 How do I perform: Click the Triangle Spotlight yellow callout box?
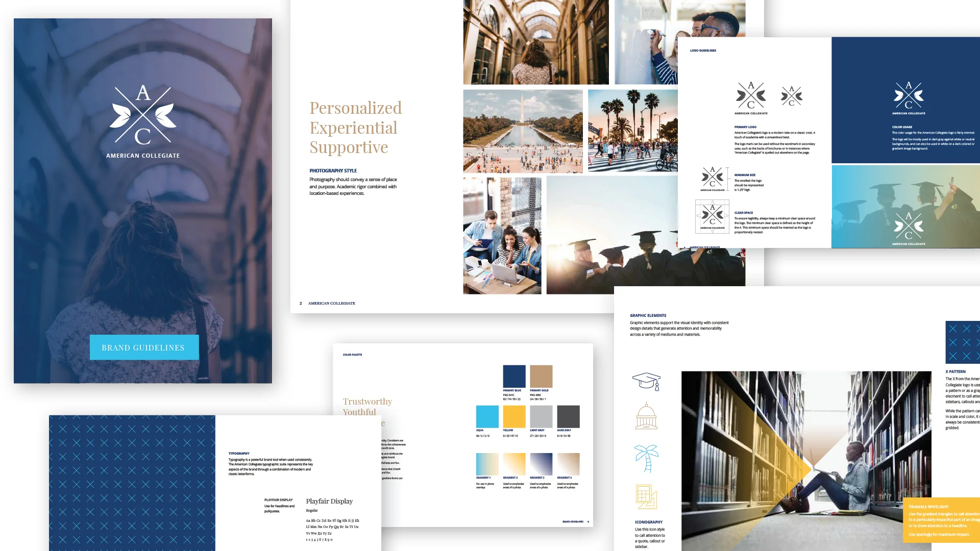point(941,519)
